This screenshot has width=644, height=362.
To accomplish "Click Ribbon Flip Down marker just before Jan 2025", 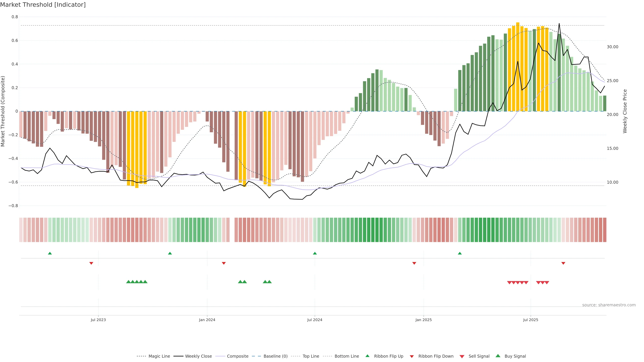I will 414,263.
